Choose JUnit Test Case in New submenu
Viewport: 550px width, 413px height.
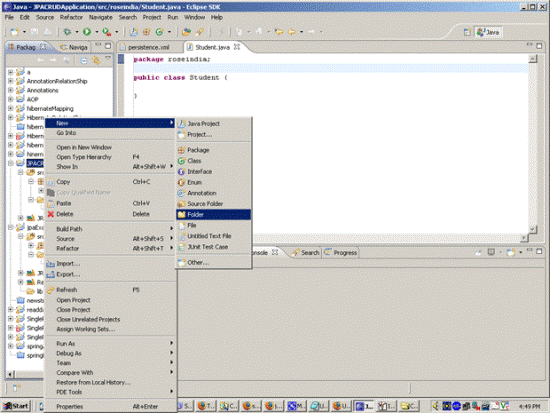[x=214, y=247]
